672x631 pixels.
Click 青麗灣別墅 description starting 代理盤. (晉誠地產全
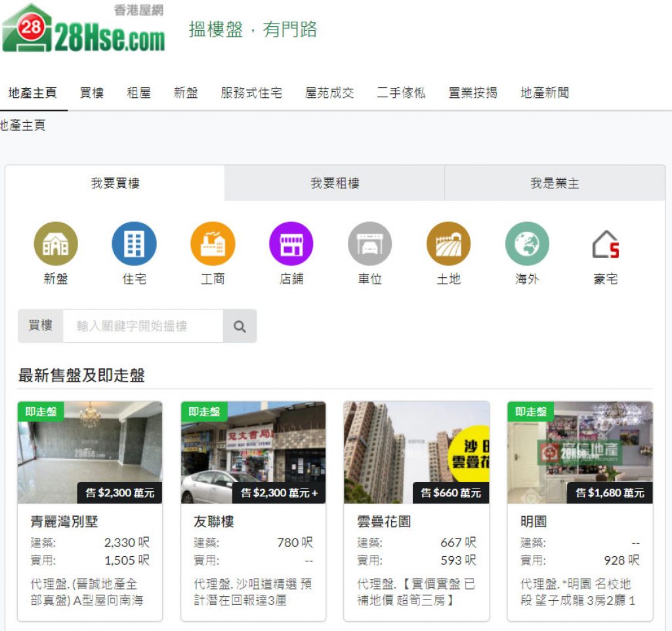(87, 592)
